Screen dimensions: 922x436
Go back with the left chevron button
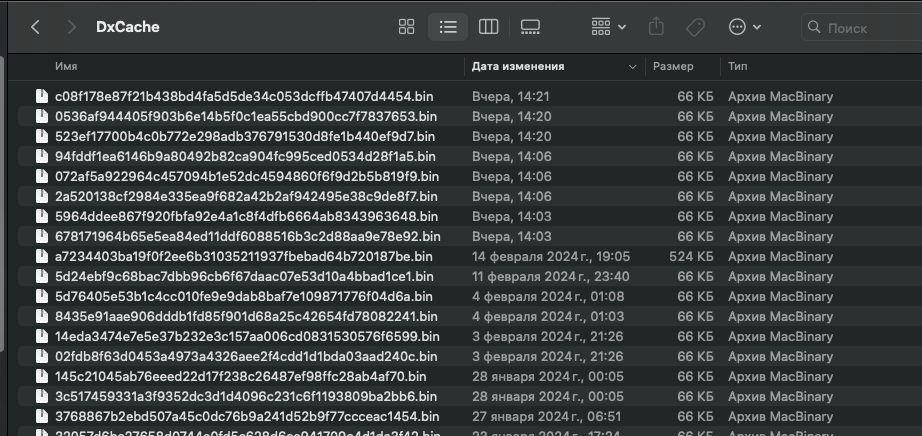click(35, 27)
